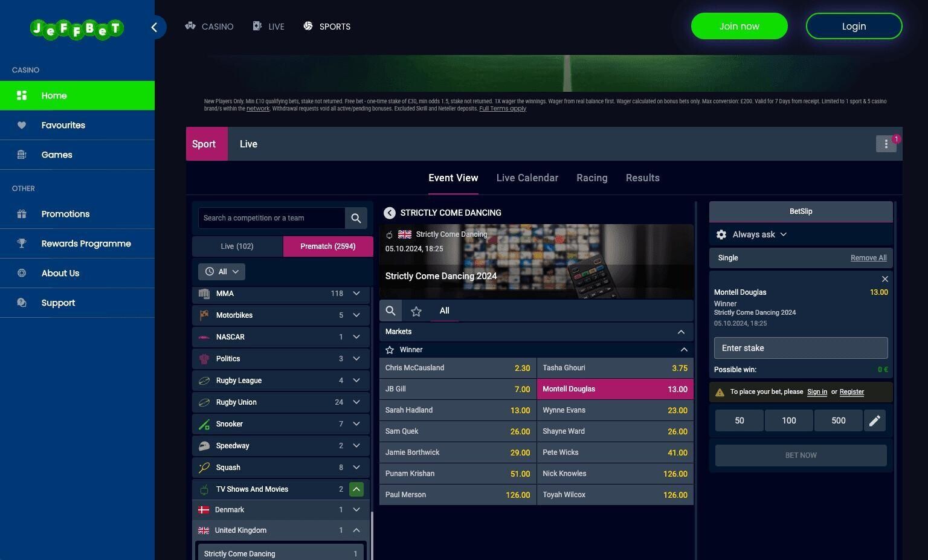Screen dimensions: 928x560
Task: Show favourite markets via the star icon
Action: tap(416, 311)
